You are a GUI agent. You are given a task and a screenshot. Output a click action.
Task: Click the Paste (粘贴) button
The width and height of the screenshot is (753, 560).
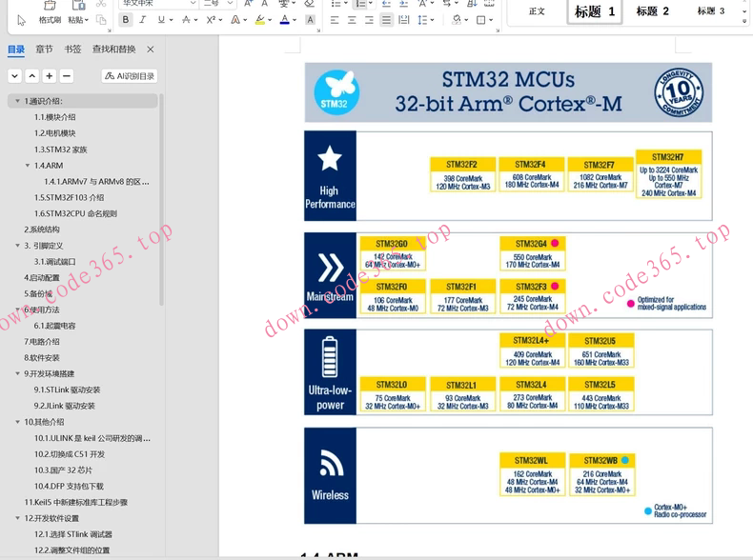[78, 14]
